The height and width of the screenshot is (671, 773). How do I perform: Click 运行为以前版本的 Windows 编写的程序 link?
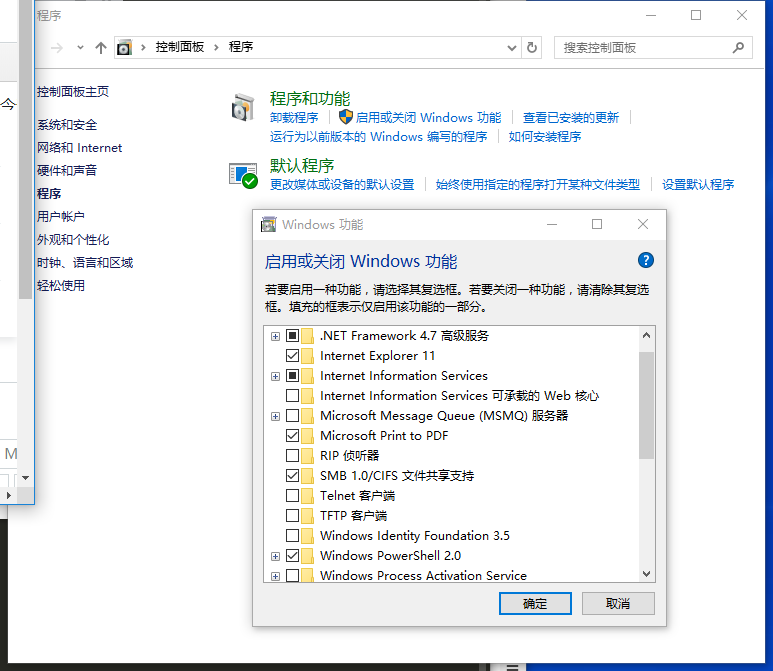(378, 137)
